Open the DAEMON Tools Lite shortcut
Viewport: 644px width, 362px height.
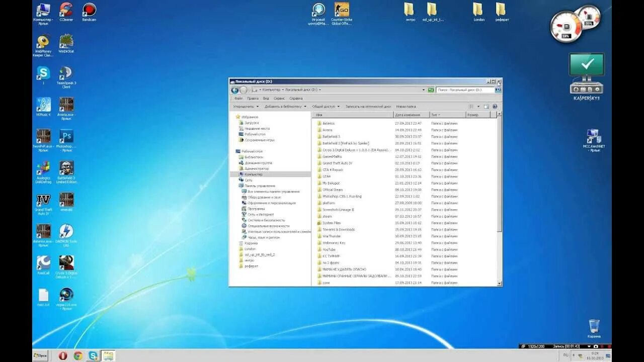click(66, 236)
